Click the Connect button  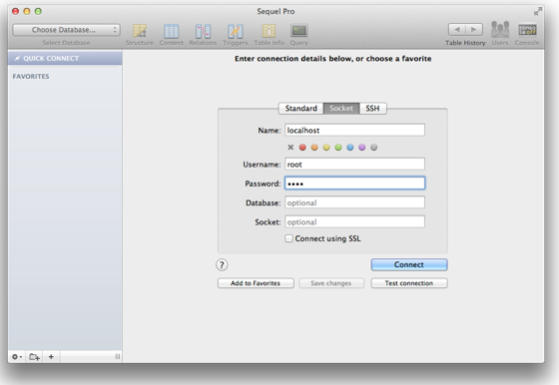point(409,265)
